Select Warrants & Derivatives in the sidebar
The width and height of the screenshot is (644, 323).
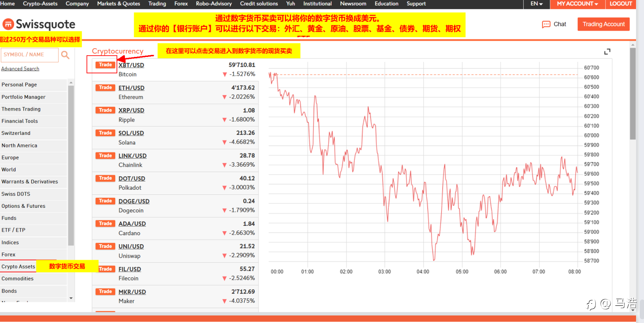(x=34, y=182)
